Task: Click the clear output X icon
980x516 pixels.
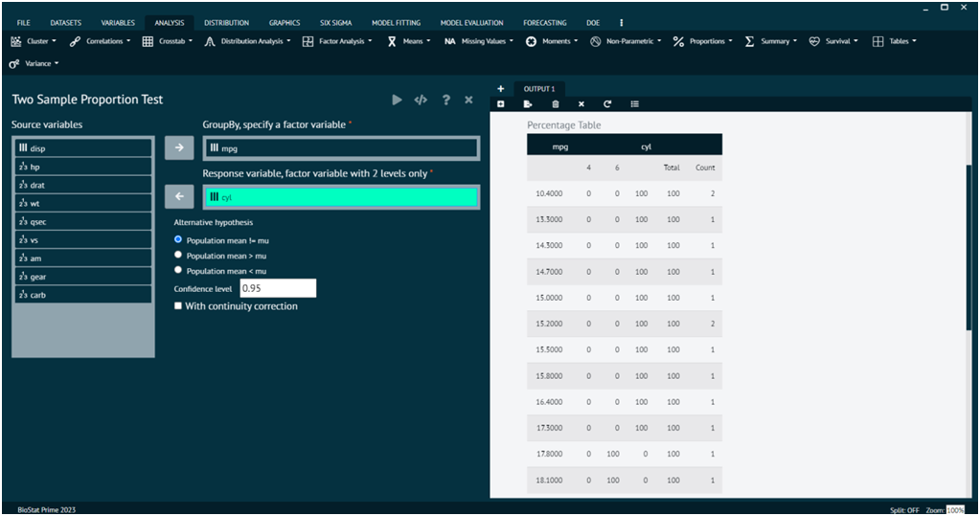Action: click(x=581, y=103)
